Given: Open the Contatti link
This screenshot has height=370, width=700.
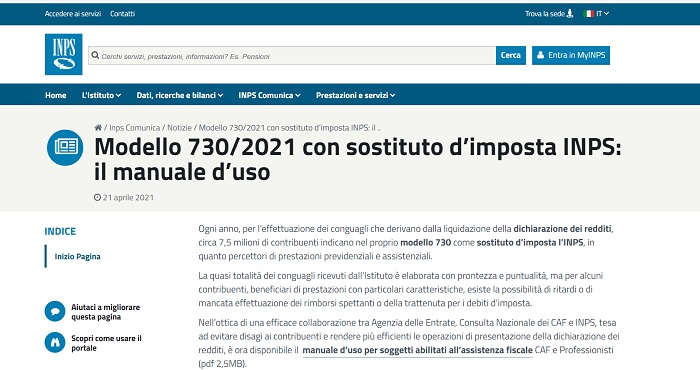Looking at the screenshot, I should pos(122,14).
